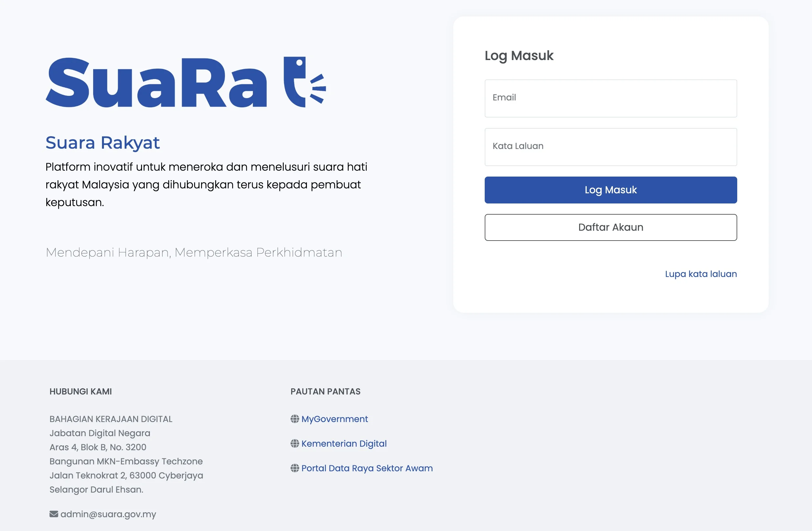Open the MyGovernment link
Screen dimensions: 812x531
click(335, 419)
